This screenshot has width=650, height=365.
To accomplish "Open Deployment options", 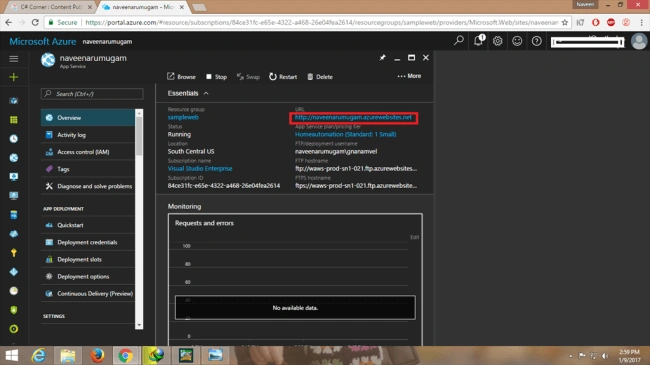I will (x=87, y=277).
